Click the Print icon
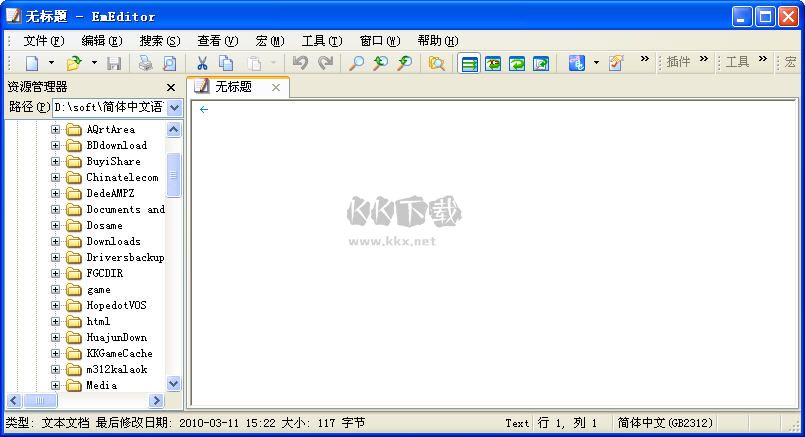This screenshot has height=437, width=805. pyautogui.click(x=145, y=63)
